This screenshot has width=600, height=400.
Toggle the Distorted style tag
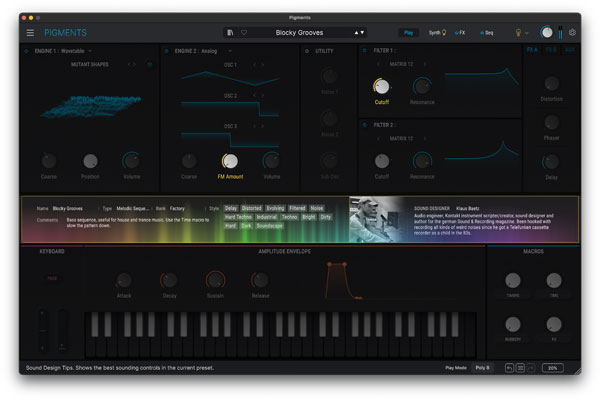[252, 208]
